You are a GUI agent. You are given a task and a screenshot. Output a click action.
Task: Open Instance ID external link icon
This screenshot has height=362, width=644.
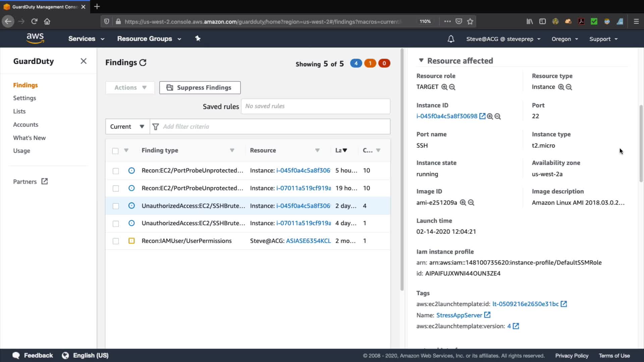point(482,116)
